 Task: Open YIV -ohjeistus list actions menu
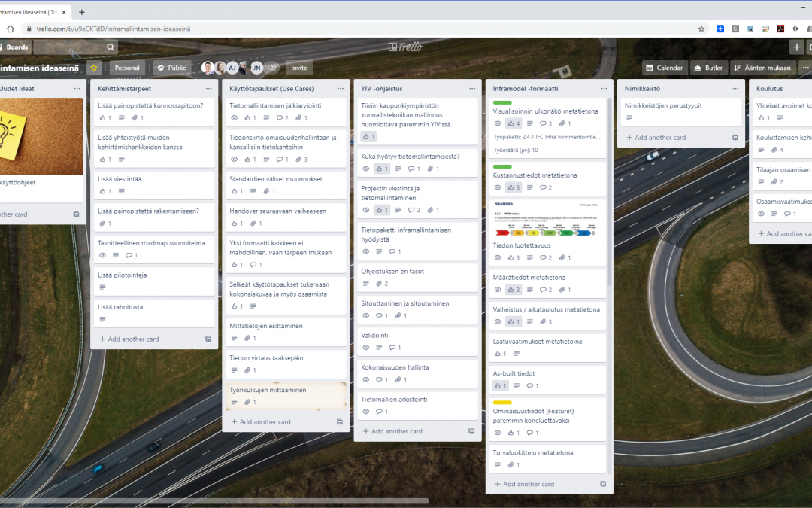pyautogui.click(x=471, y=89)
